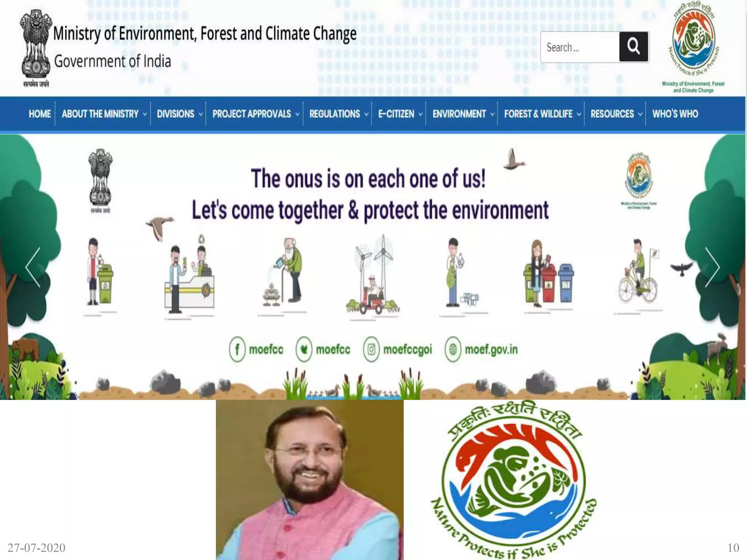Expand the About the Ministry dropdown
Image resolution: width=747 pixels, height=560 pixels.
point(104,114)
